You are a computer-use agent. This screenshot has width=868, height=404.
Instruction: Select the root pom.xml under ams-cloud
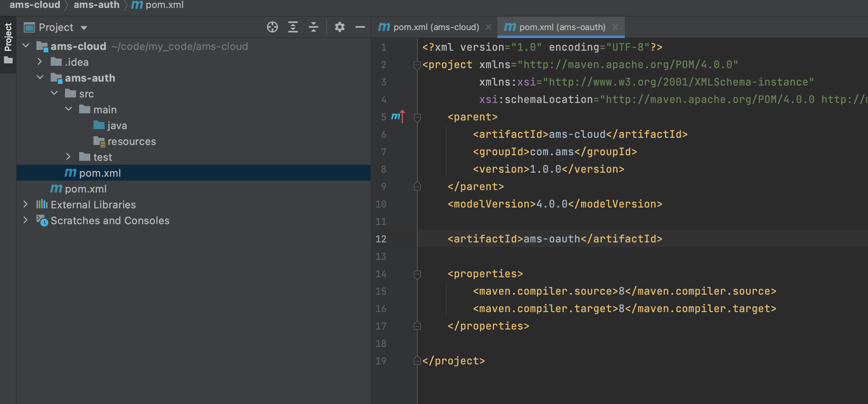(x=194, y=189)
